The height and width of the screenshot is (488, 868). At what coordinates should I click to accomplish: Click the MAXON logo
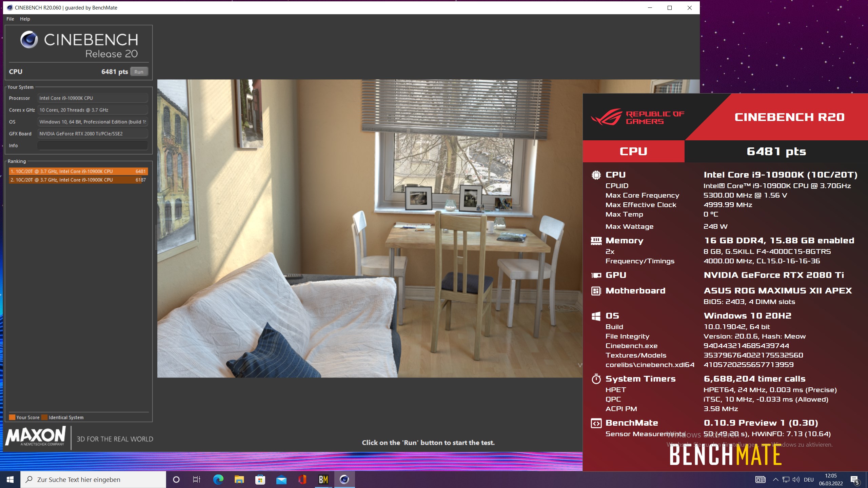click(36, 437)
